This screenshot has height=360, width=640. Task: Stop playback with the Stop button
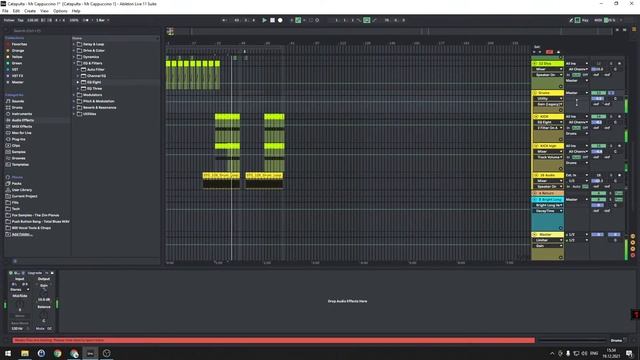(272, 20)
